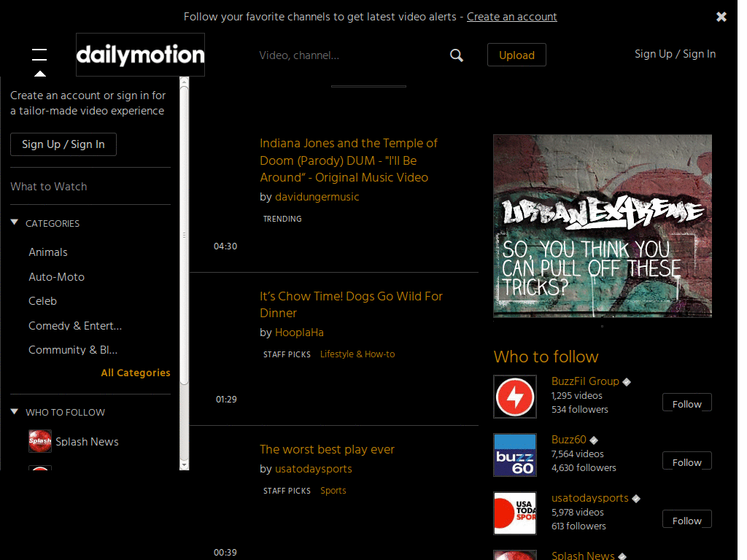Focus the Video, channel search field
This screenshot has height=560, width=747.
350,55
